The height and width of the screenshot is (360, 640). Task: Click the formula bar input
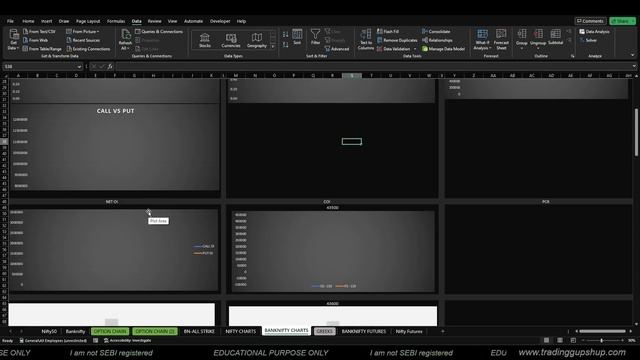(373, 67)
